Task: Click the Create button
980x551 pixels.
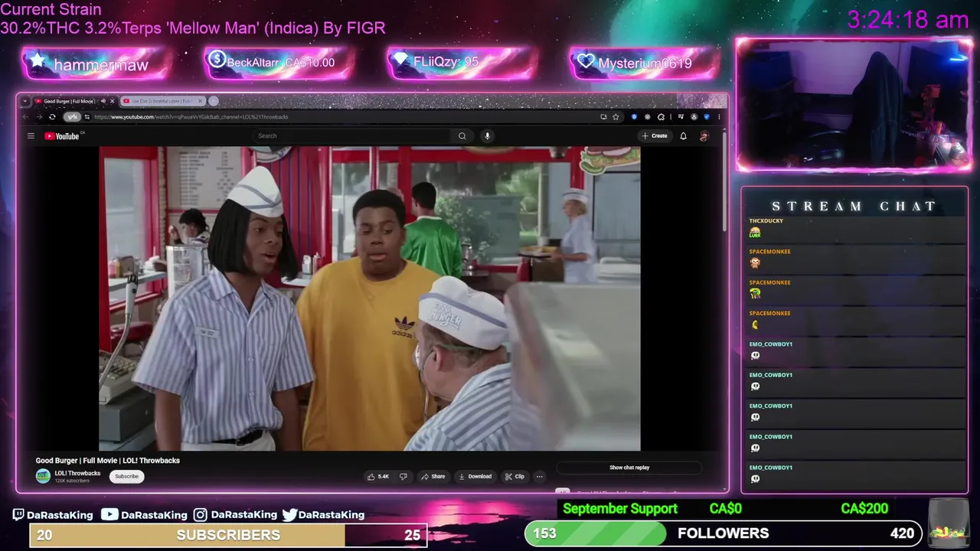Action: [x=655, y=136]
